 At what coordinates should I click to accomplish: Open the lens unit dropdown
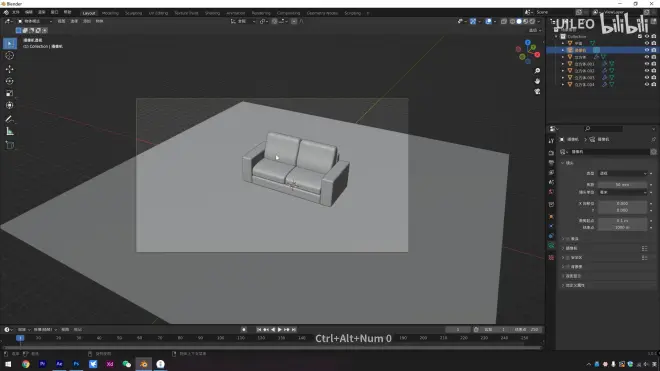[x=623, y=192]
